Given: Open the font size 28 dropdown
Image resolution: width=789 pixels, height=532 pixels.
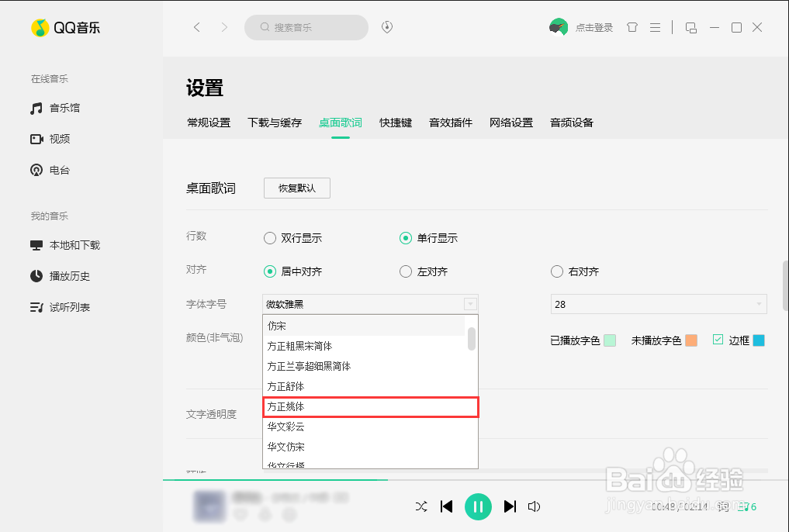Looking at the screenshot, I should click(658, 304).
